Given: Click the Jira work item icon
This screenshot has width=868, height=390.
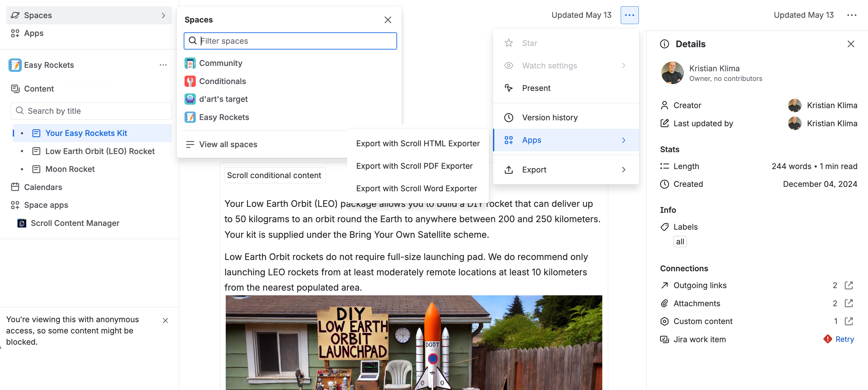Looking at the screenshot, I should (x=664, y=339).
